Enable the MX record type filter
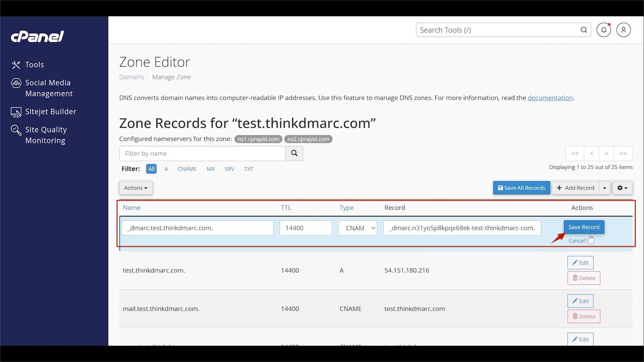This screenshot has height=362, width=644. pyautogui.click(x=211, y=169)
